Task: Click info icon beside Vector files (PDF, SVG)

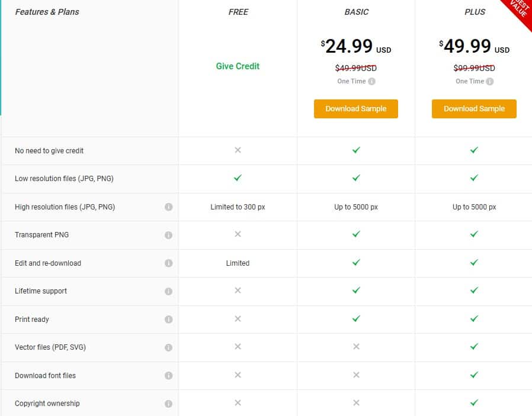Action: point(169,347)
